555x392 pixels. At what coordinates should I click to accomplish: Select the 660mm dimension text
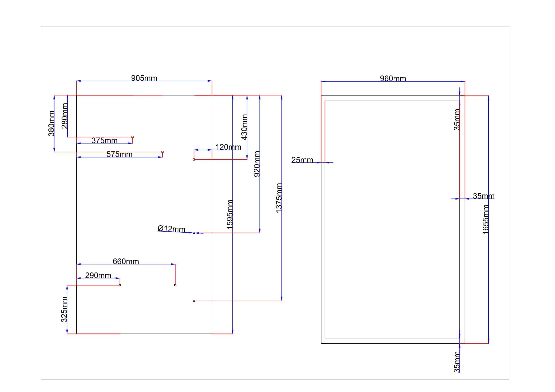click(126, 261)
